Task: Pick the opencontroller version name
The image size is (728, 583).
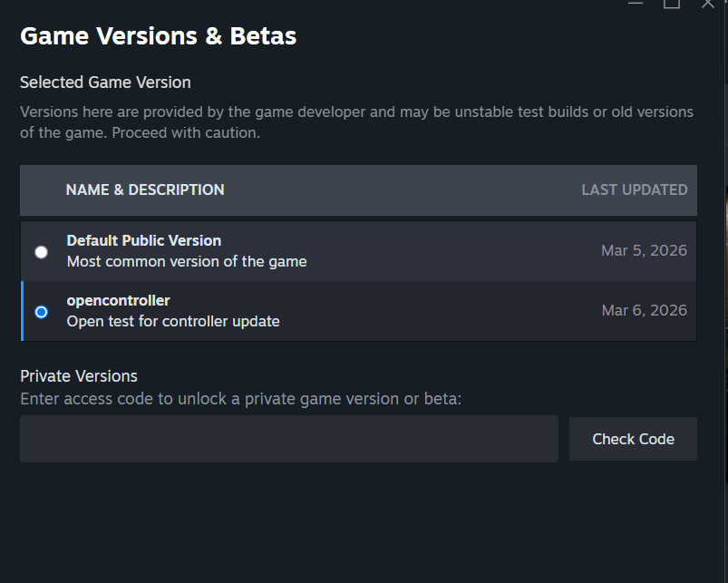Action: point(118,301)
